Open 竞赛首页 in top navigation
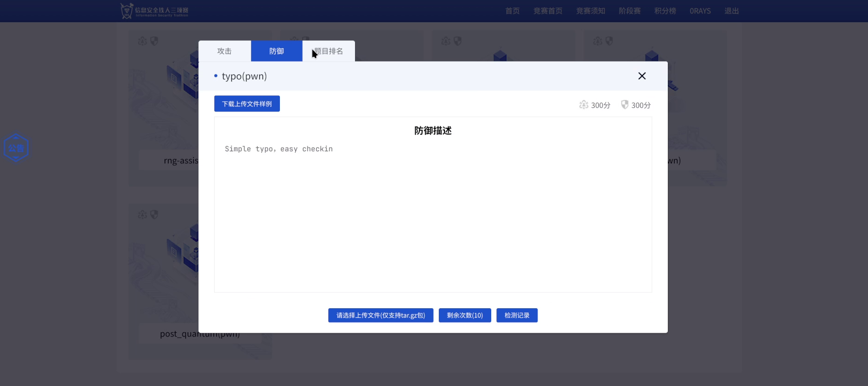This screenshot has height=386, width=868. pyautogui.click(x=548, y=11)
